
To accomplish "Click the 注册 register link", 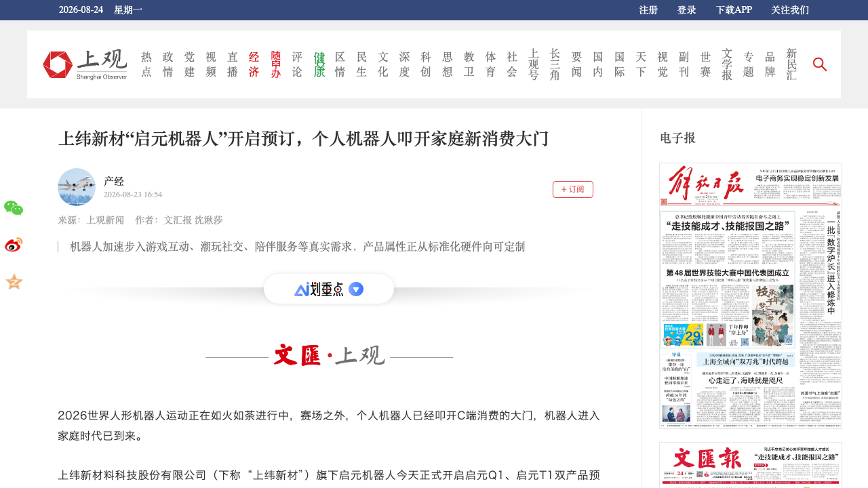I will pos(648,10).
